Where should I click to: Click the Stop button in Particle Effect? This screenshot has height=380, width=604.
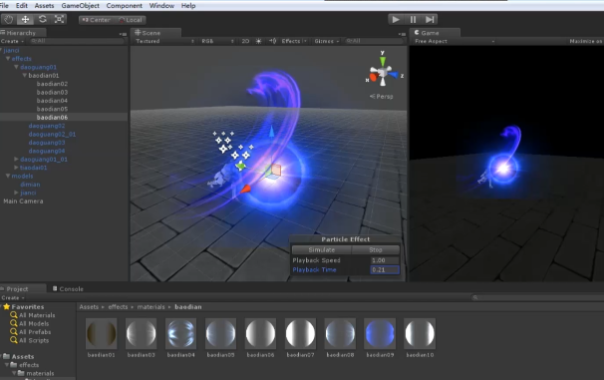coord(376,250)
